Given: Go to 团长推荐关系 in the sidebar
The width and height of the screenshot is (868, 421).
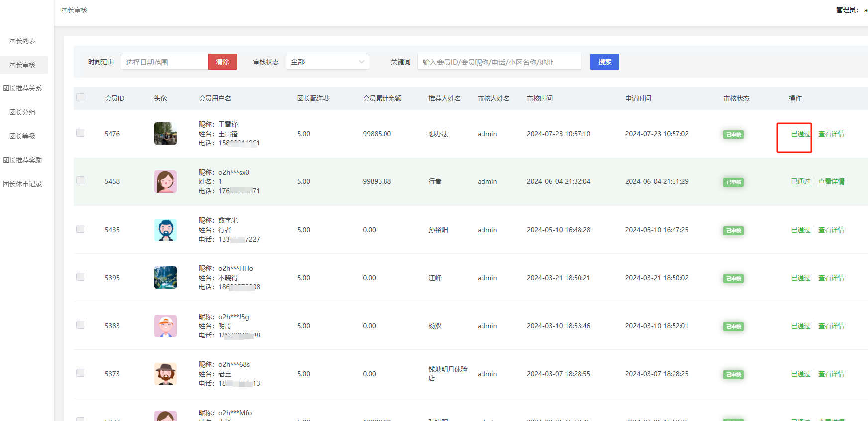Looking at the screenshot, I should pyautogui.click(x=22, y=88).
